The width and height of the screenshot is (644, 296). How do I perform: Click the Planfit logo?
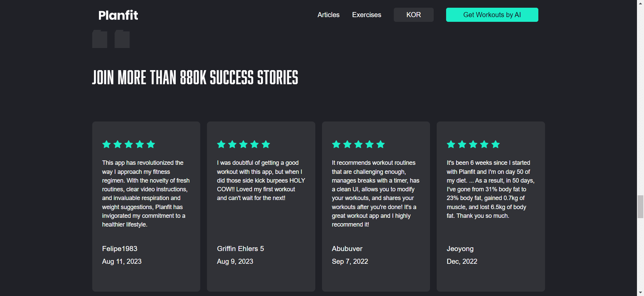(x=118, y=15)
